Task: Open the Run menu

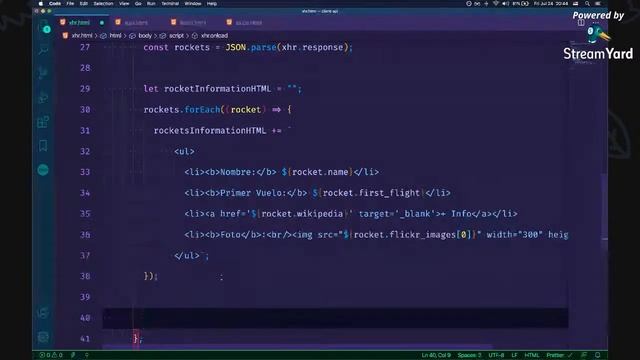Action: tap(151, 3)
